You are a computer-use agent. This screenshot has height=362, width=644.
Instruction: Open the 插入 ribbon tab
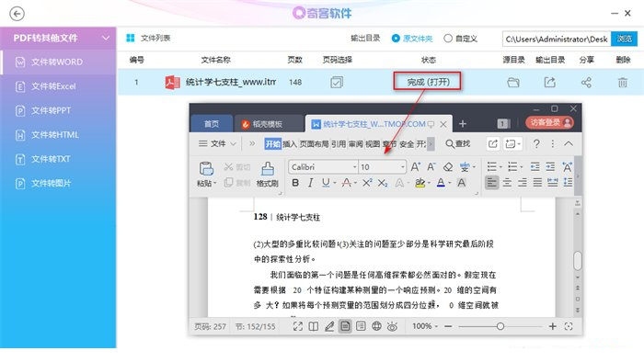coord(290,144)
